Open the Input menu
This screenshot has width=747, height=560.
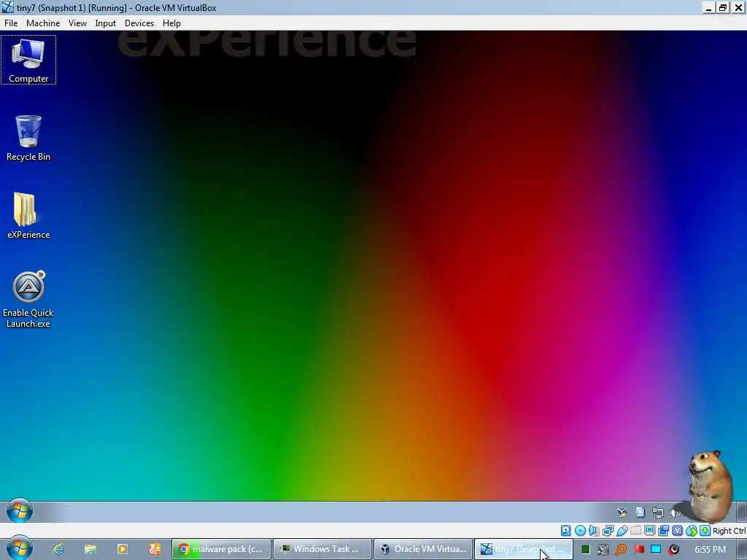pyautogui.click(x=105, y=23)
